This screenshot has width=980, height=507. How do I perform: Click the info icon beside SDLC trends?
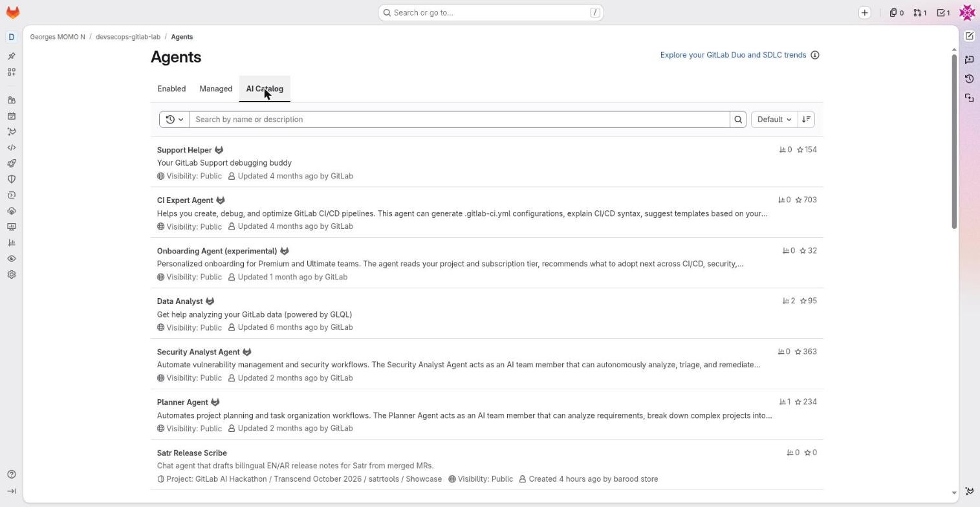click(x=815, y=55)
